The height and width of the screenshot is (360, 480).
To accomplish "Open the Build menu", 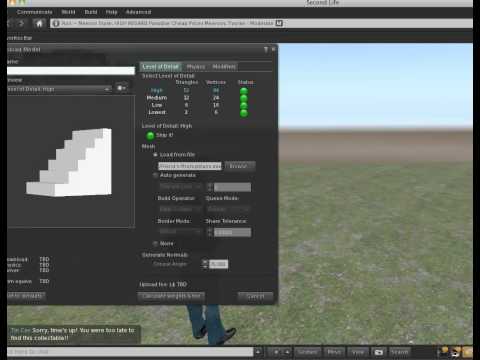I will [91, 12].
